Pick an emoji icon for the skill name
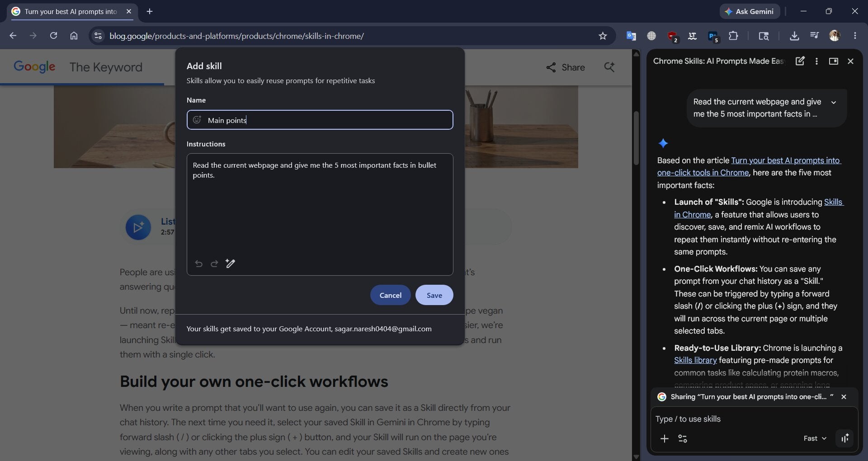The height and width of the screenshot is (461, 868). point(197,120)
